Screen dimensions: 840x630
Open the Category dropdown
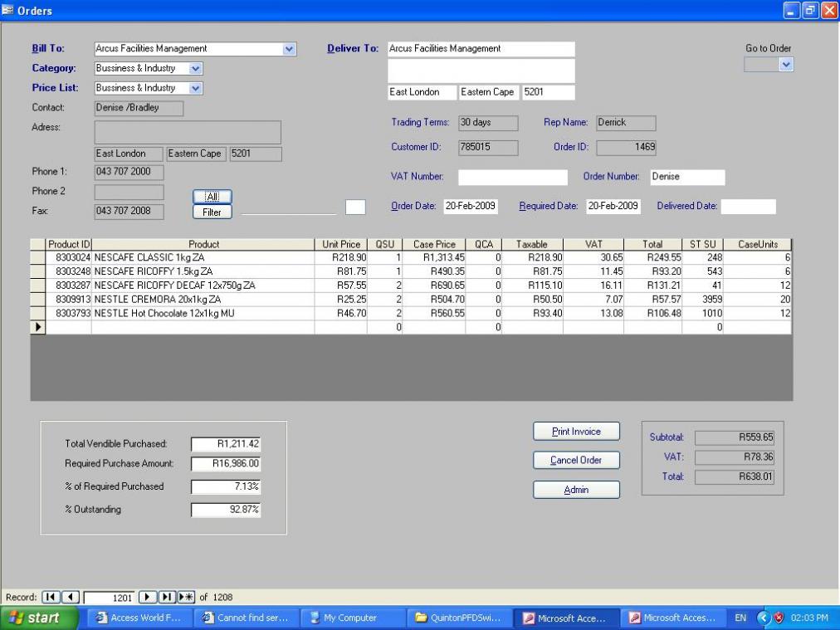tap(196, 69)
